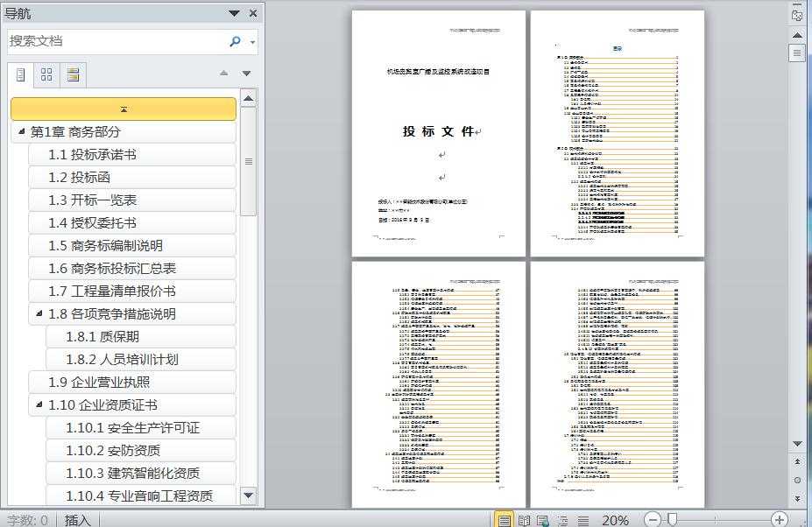The width and height of the screenshot is (812, 527).
Task: Click in the 搜索文档 search field
Action: pyautogui.click(x=114, y=41)
